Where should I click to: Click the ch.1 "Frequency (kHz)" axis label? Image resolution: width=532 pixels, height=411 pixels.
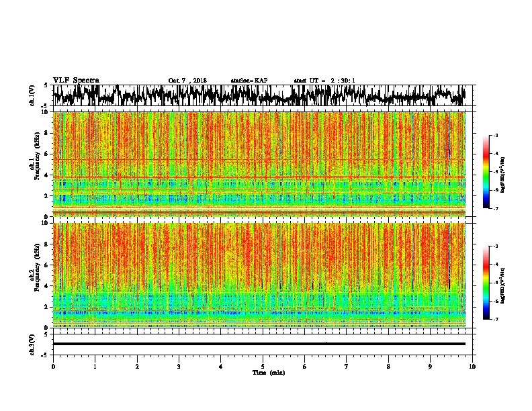pos(37,156)
